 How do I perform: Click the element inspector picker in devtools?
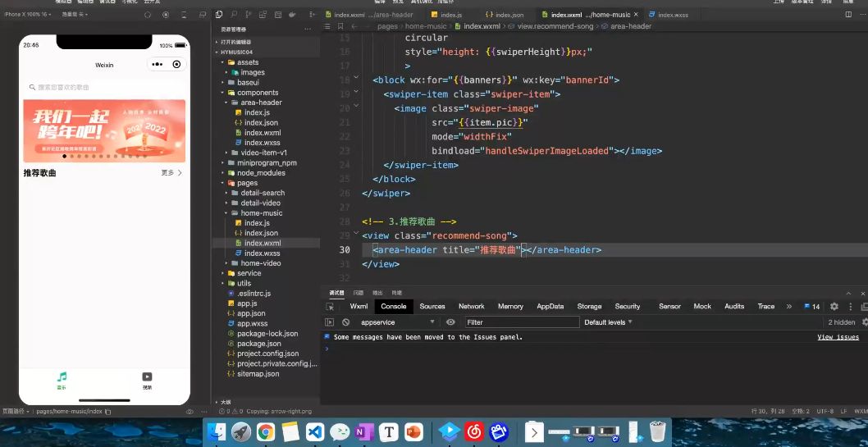coord(330,306)
